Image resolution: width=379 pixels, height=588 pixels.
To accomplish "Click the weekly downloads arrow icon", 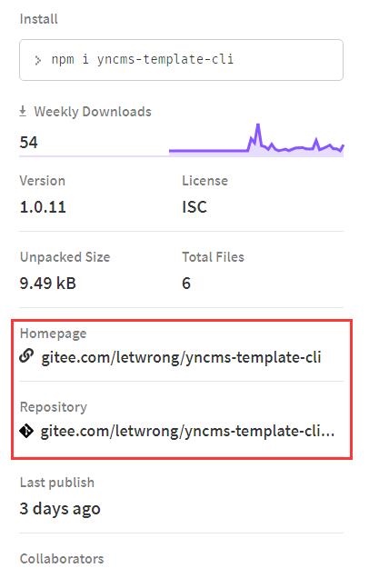I will pos(23,111).
